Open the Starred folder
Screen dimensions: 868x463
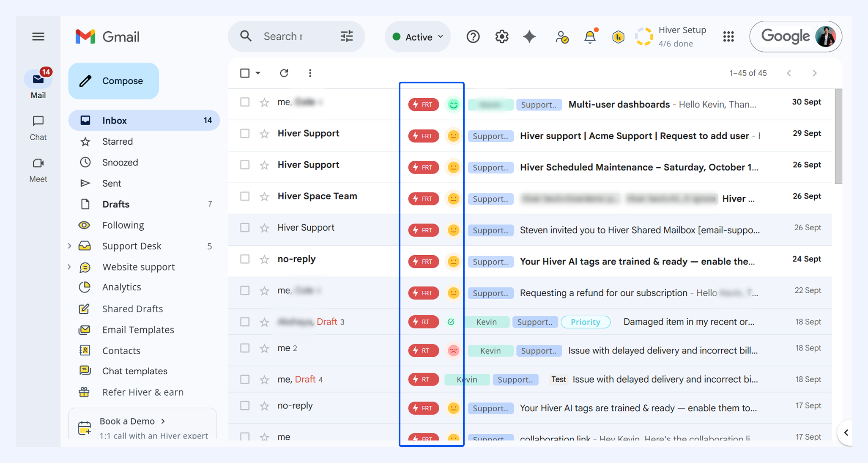[144, 141]
